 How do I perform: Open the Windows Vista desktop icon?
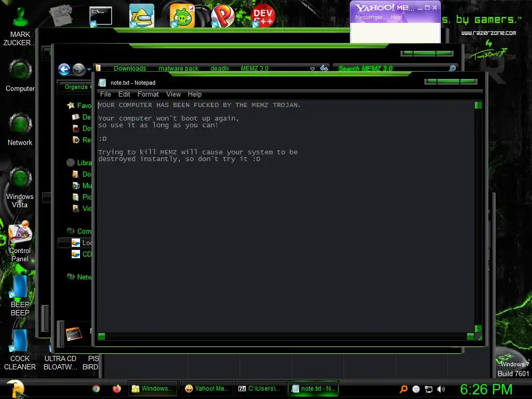point(20,188)
